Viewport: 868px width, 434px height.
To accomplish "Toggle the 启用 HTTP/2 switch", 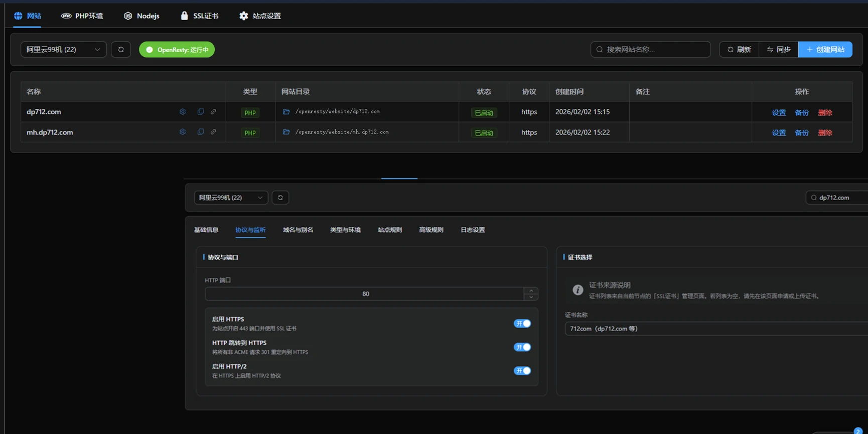I will [x=522, y=371].
